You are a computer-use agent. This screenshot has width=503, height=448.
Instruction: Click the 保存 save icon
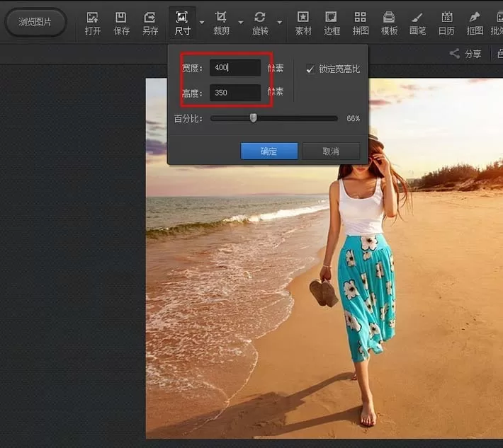click(x=121, y=23)
